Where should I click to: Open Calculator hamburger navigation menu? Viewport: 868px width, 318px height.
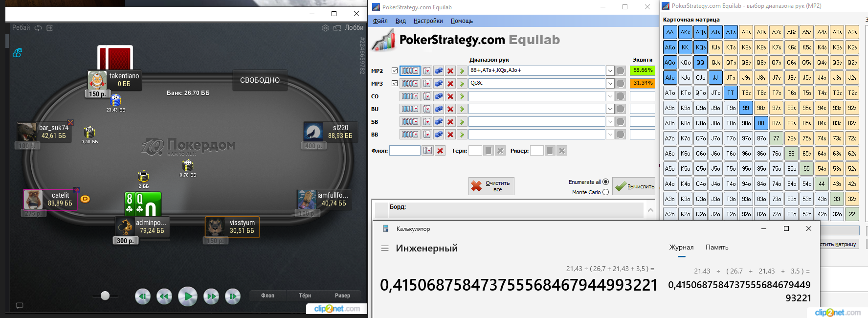point(385,248)
